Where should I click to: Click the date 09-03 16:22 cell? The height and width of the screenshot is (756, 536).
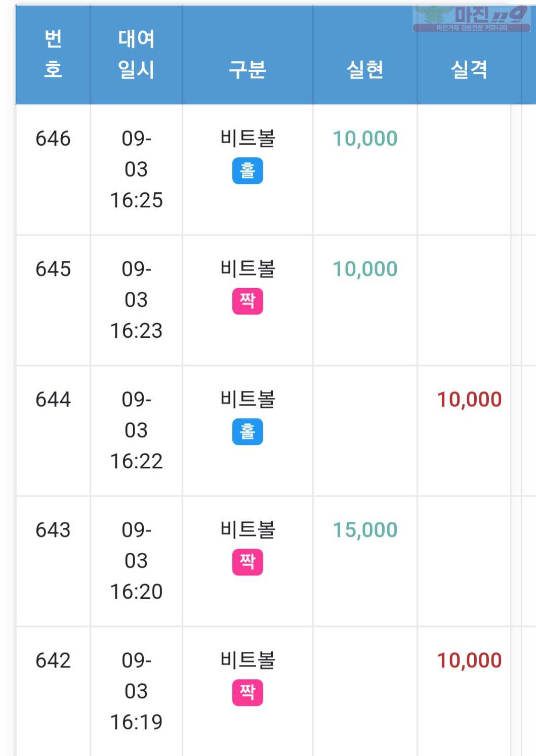(136, 430)
